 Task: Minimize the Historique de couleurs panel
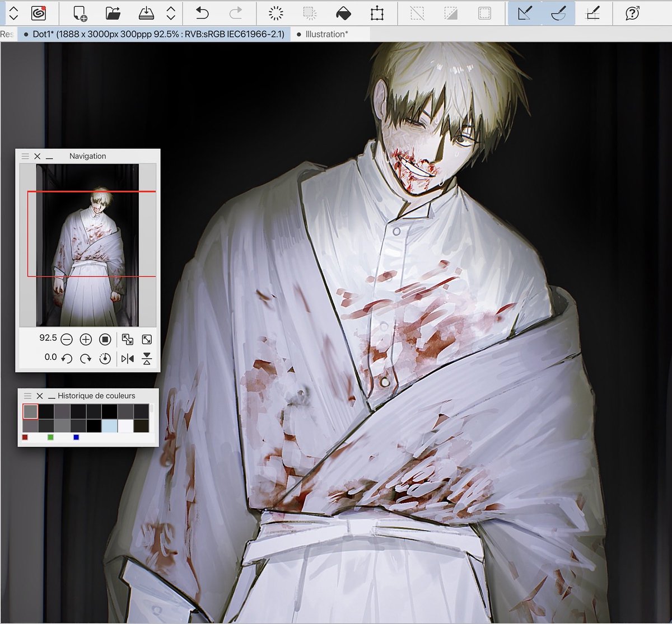click(x=52, y=398)
